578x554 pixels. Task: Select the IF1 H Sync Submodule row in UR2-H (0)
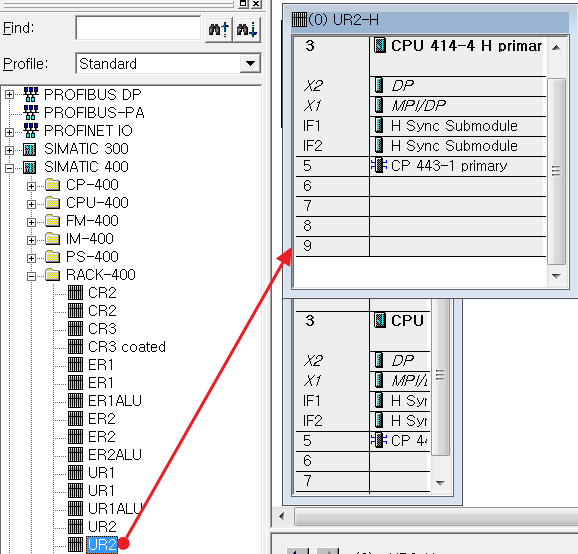(421, 126)
